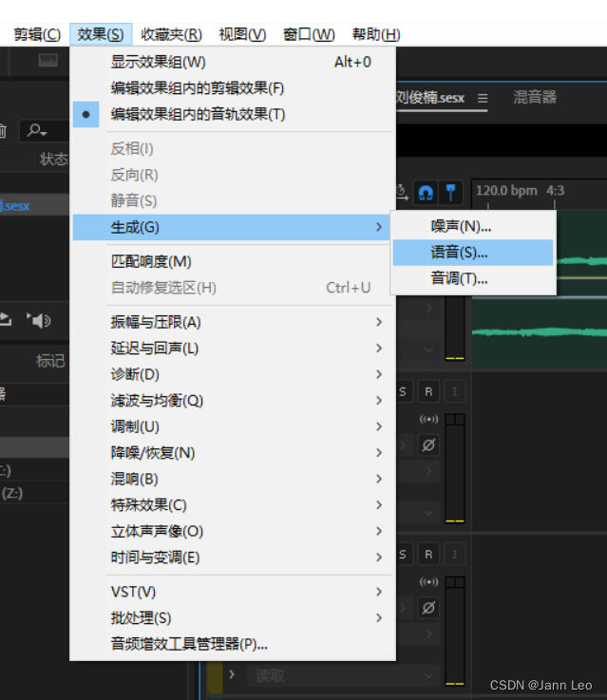This screenshot has height=700, width=607.
Task: Toggle Monitor input (I) on the middle track
Action: [454, 392]
